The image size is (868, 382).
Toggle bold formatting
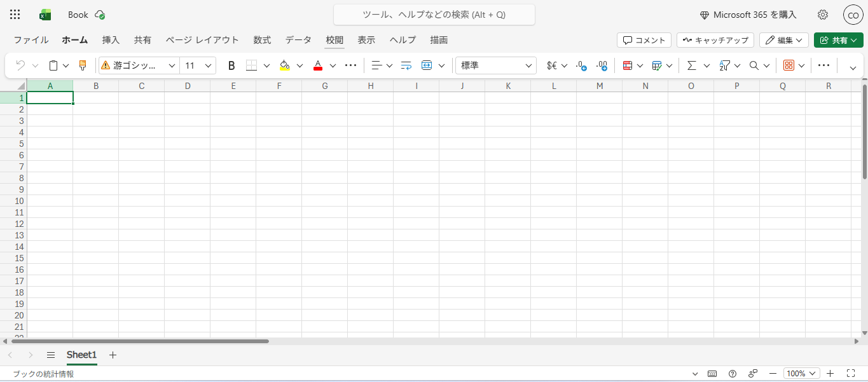[x=231, y=65]
